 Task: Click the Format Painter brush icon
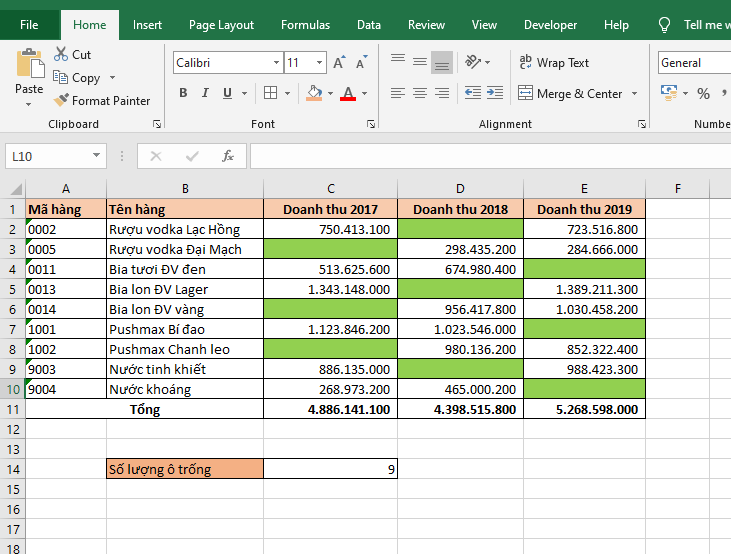coord(61,100)
